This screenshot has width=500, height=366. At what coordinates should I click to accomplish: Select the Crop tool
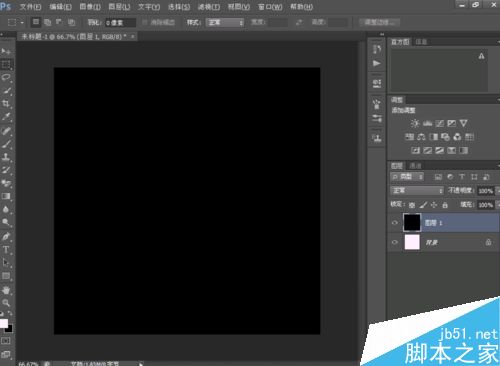pos(6,103)
